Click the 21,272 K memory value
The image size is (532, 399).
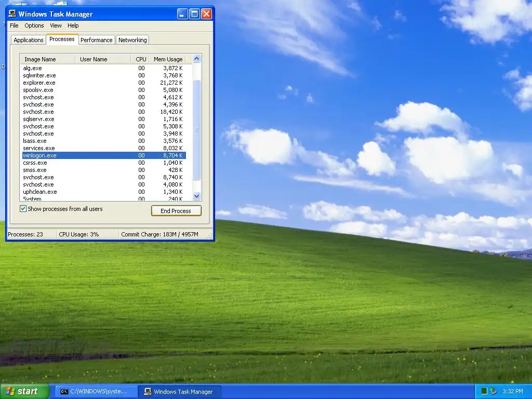(171, 83)
